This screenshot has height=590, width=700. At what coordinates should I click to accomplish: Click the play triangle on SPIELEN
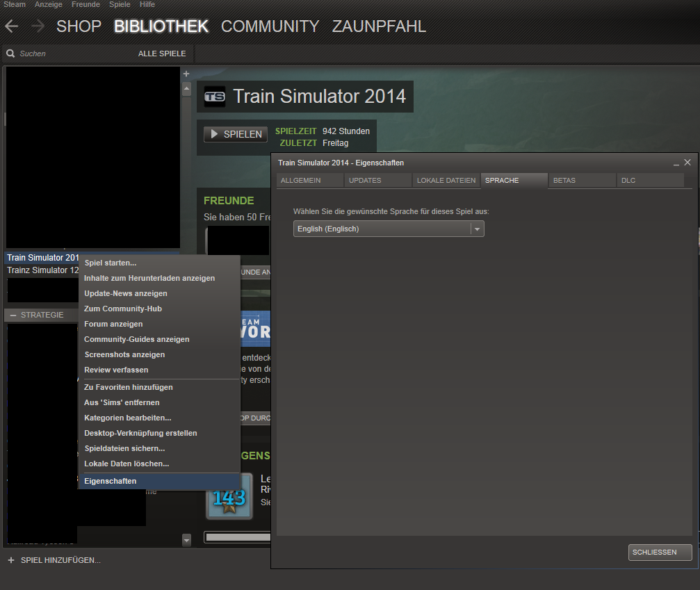pos(214,134)
